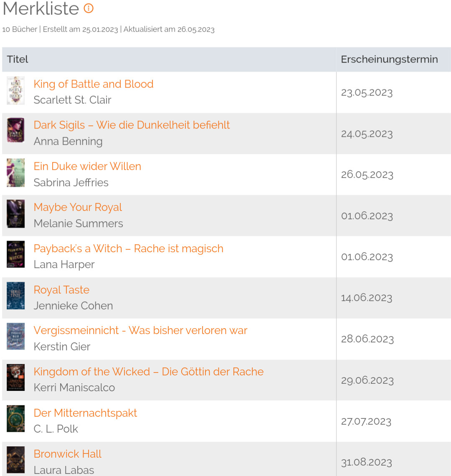
Task: Open Vergissmeinnicht - Was bisher verloren war
Action: tap(141, 330)
